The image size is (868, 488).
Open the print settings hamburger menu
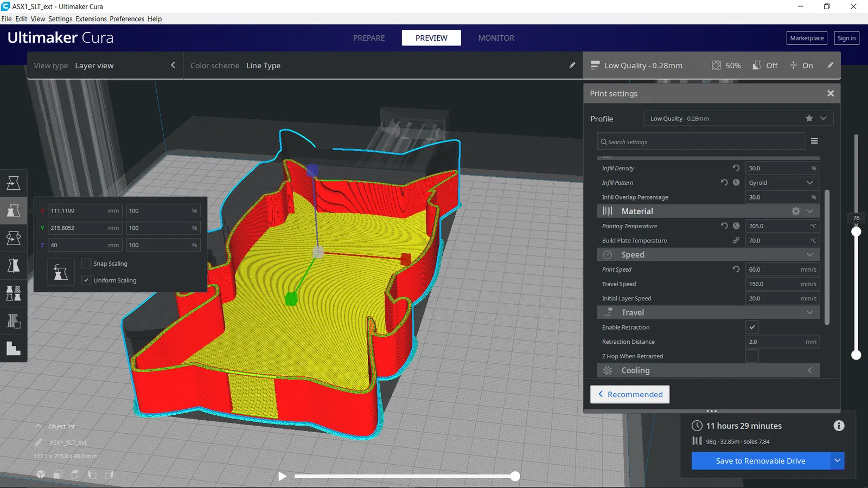point(814,141)
